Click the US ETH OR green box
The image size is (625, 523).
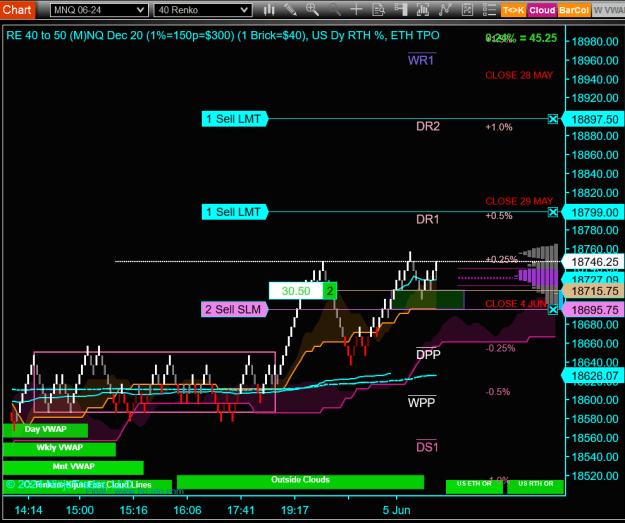tap(474, 486)
